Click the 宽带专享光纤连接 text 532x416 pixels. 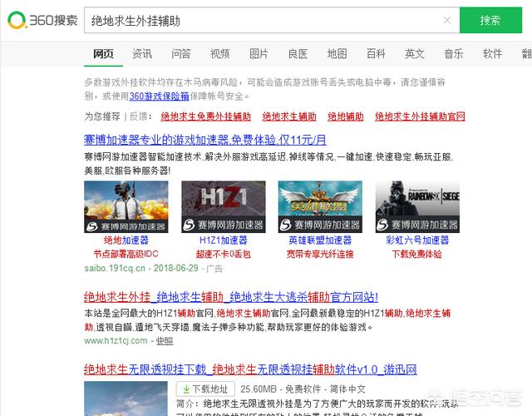[x=320, y=254]
